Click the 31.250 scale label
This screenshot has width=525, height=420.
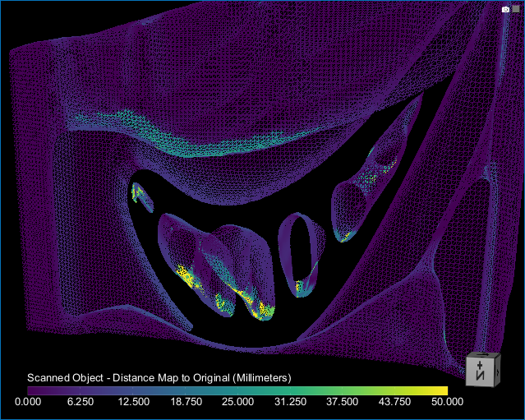(290, 402)
